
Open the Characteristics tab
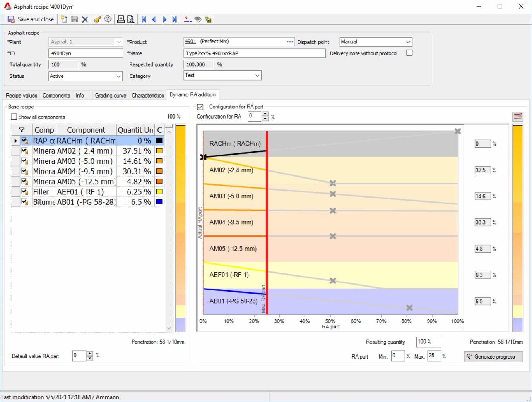coord(148,95)
